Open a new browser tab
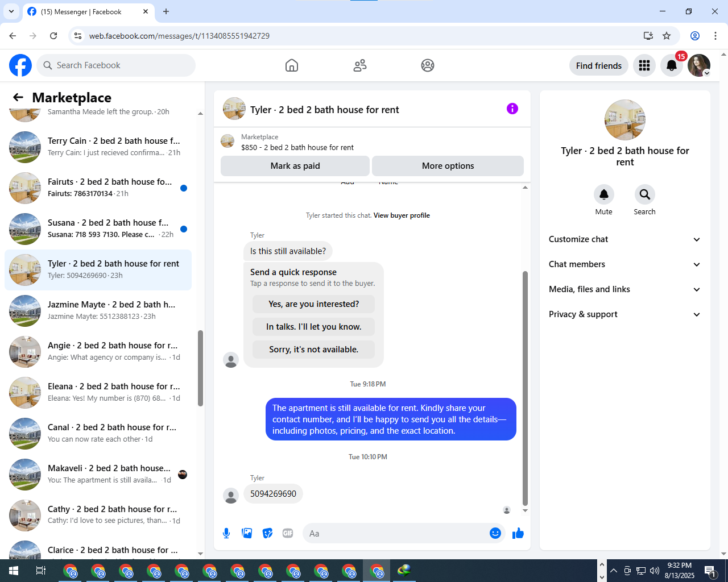The height and width of the screenshot is (582, 728). tap(166, 11)
